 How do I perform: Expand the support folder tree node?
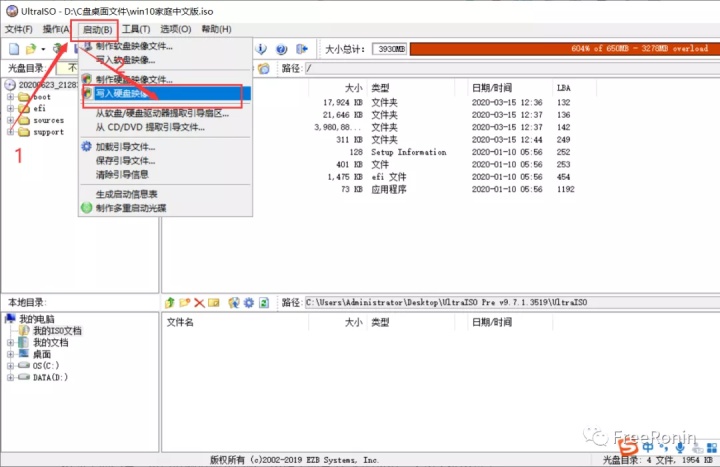tap(10, 132)
